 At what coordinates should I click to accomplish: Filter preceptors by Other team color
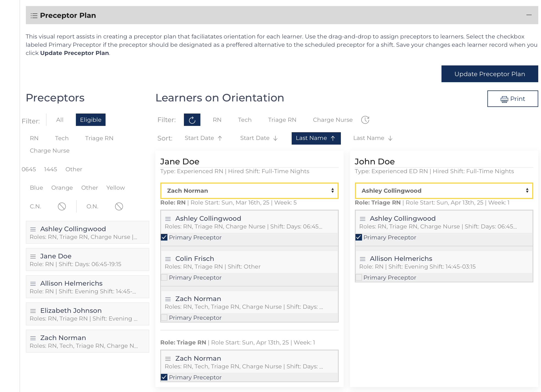click(x=89, y=188)
